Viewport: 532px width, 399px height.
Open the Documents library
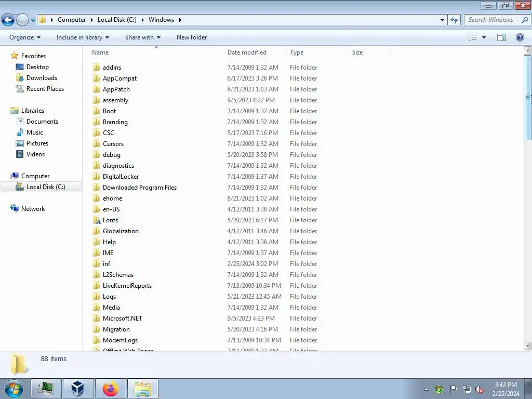pos(42,122)
